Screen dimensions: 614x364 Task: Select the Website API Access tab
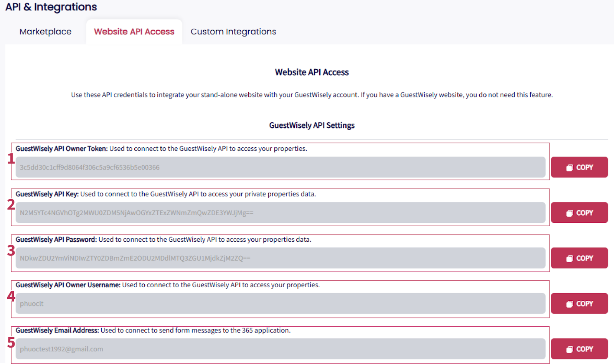point(134,31)
